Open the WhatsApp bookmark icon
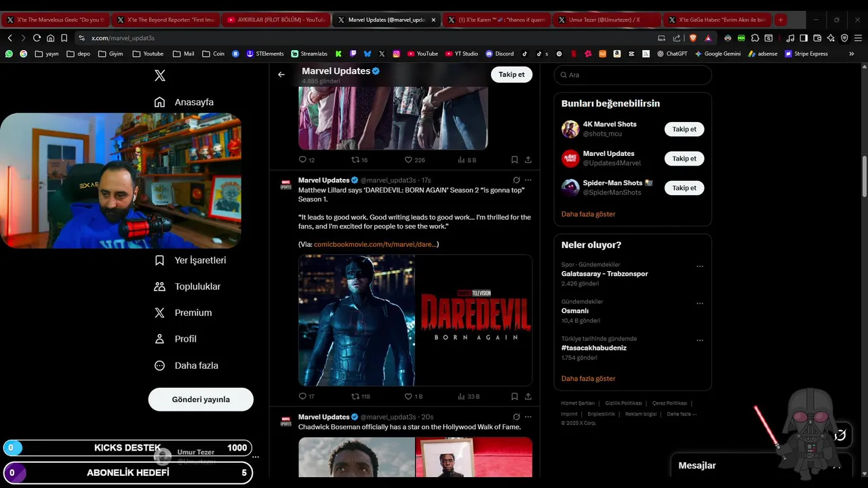The image size is (868, 488). pos(9,54)
